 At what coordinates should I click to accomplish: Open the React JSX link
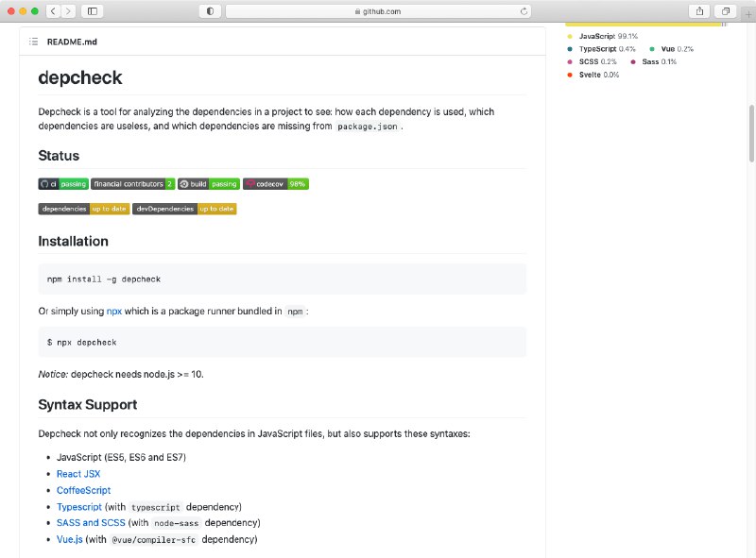pyautogui.click(x=78, y=474)
